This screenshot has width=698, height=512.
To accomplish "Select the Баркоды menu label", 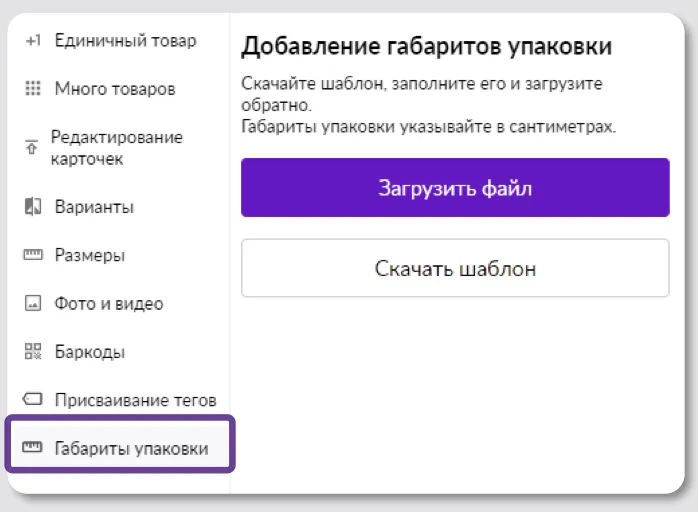I will (89, 352).
